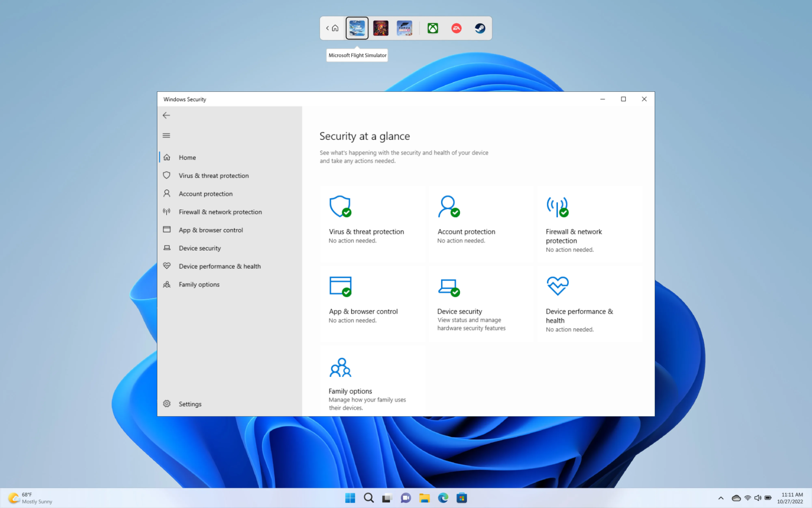
Task: Expand the hidden icons tray chevron
Action: (721, 498)
